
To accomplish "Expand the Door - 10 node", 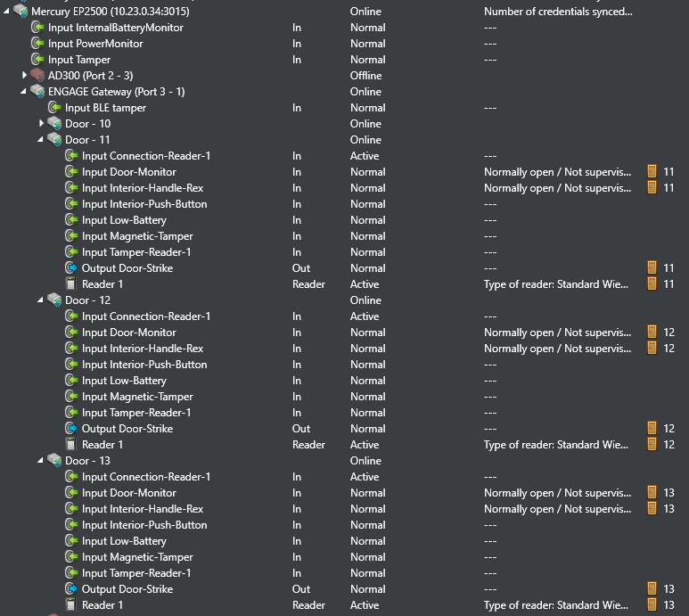I will click(42, 124).
